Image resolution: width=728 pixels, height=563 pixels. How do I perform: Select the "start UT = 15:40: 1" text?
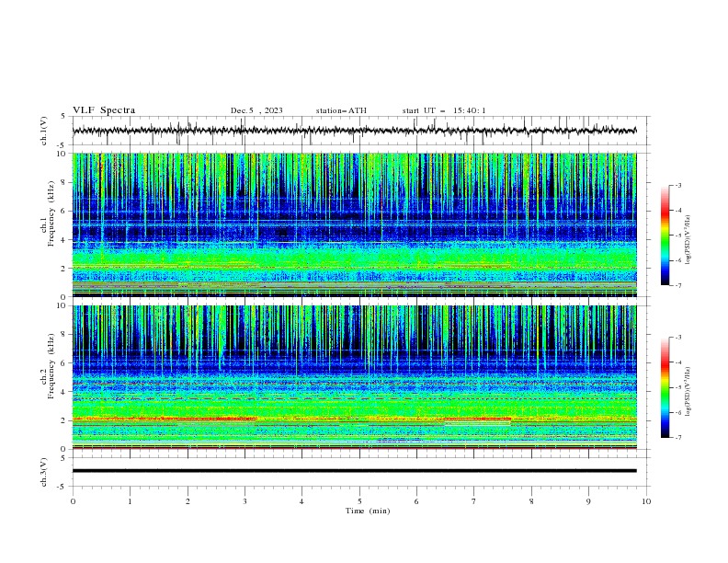point(444,110)
